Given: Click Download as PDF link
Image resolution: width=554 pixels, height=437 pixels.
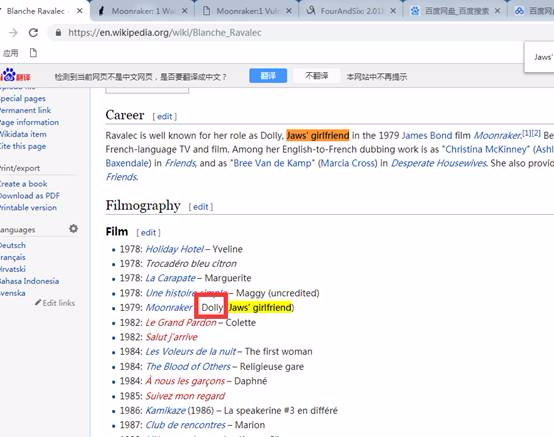Looking at the screenshot, I should point(30,196).
